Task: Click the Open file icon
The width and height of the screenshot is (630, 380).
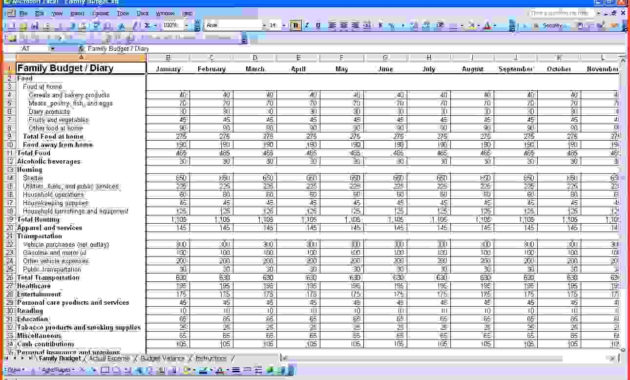Action: coord(23,26)
